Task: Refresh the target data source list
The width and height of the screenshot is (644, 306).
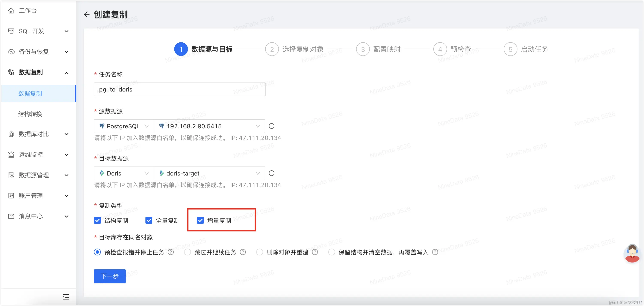Action: pos(272,173)
